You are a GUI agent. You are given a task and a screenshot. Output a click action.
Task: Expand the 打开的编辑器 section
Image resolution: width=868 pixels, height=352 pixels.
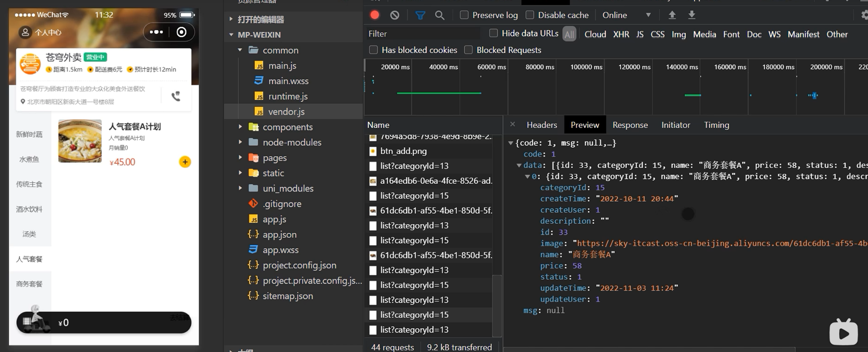pyautogui.click(x=231, y=19)
